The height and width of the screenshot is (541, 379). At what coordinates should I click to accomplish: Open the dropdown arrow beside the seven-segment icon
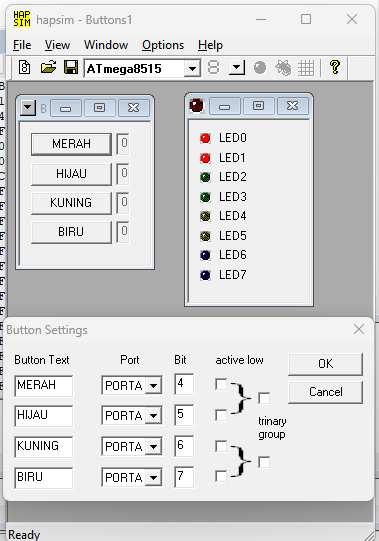(237, 68)
